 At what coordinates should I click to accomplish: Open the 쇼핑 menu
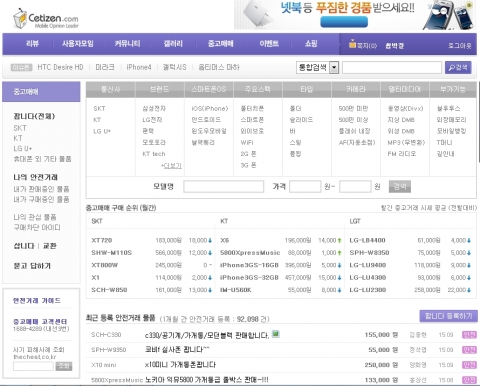coord(311,43)
